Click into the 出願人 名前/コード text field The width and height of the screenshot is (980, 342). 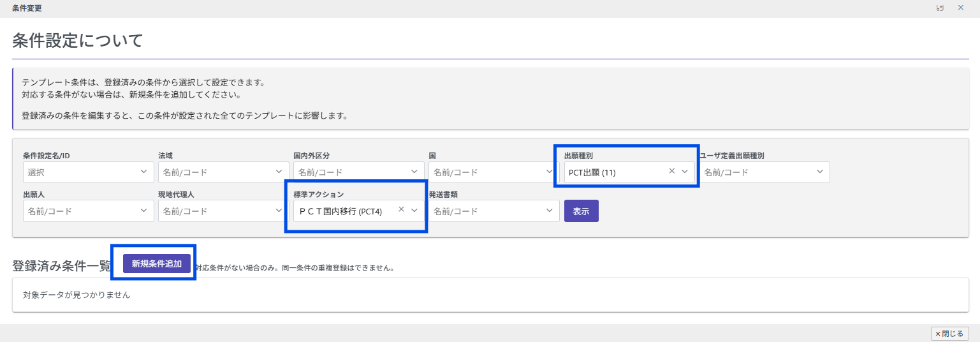tap(78, 211)
